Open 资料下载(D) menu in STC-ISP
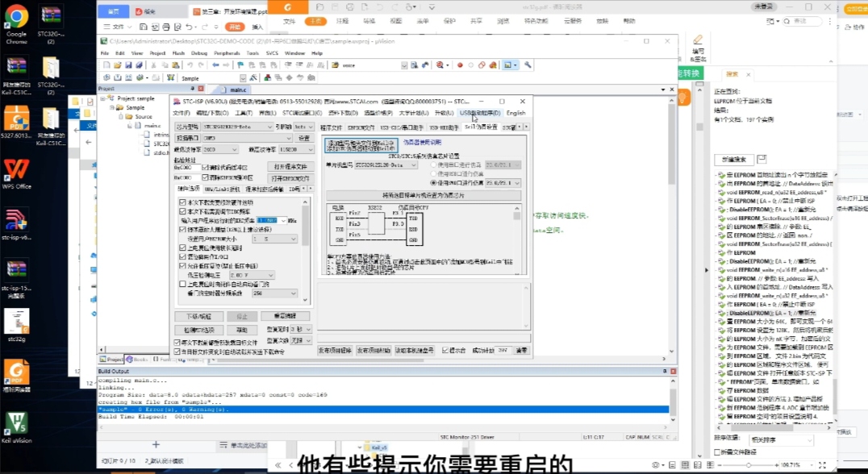Image resolution: width=868 pixels, height=474 pixels. click(343, 113)
